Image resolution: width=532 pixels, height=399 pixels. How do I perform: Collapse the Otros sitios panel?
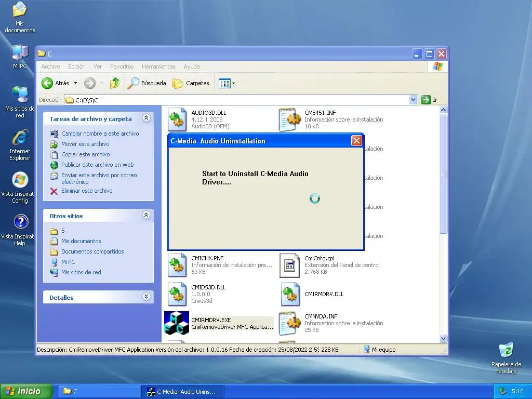click(146, 215)
